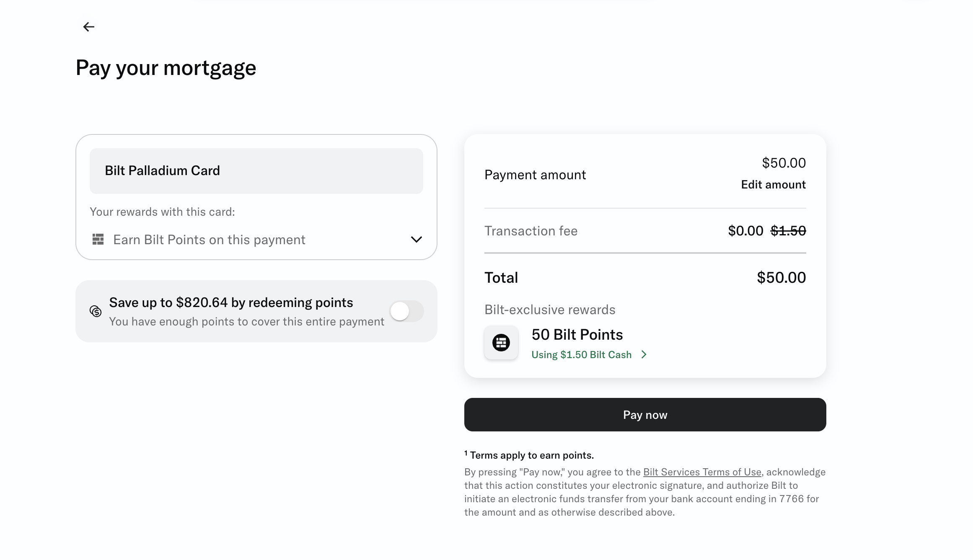Click the $50.00 payment amount value
The image size is (973, 560).
(x=784, y=163)
